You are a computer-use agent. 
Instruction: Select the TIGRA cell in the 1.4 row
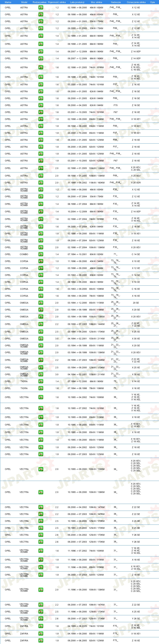click(x=24, y=381)
